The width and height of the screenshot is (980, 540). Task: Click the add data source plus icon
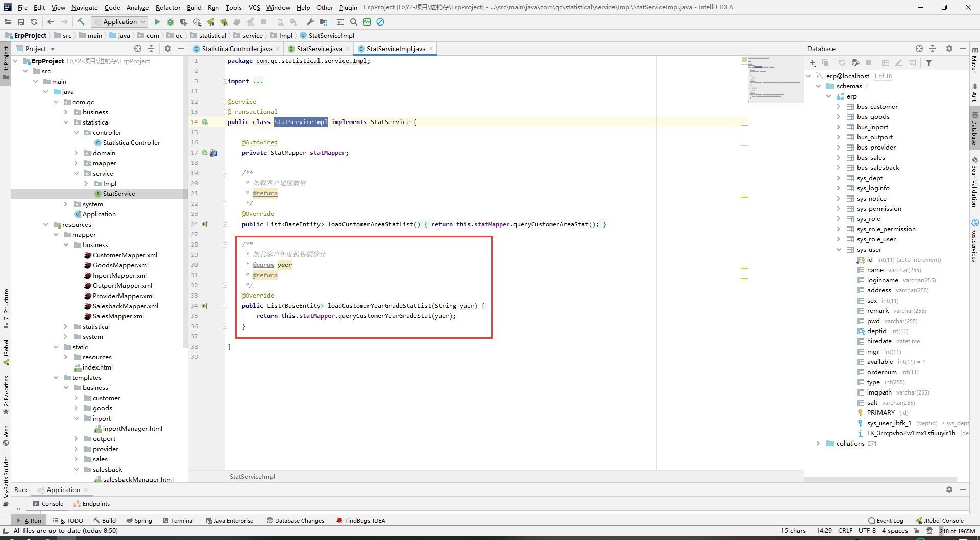pyautogui.click(x=812, y=63)
